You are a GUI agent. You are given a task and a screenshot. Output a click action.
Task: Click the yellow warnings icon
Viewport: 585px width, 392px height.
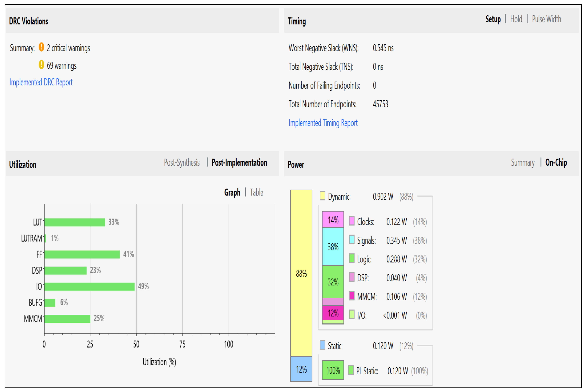pos(41,65)
